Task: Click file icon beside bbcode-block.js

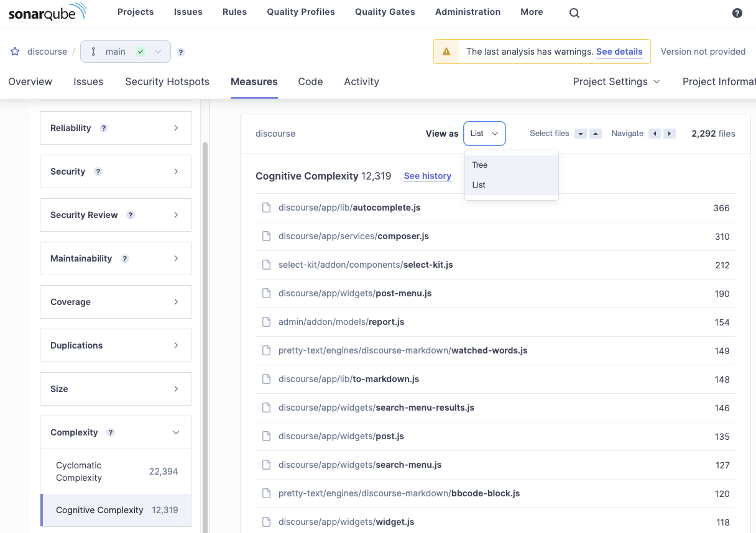Action: 266,493
